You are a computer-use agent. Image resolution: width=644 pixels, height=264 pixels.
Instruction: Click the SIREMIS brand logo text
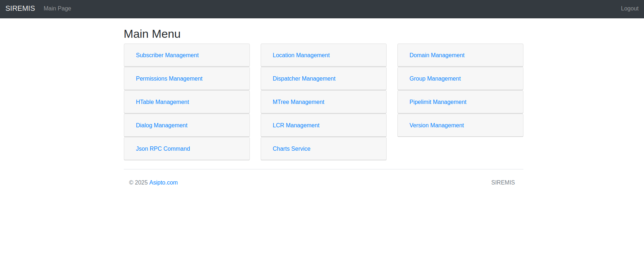20,8
